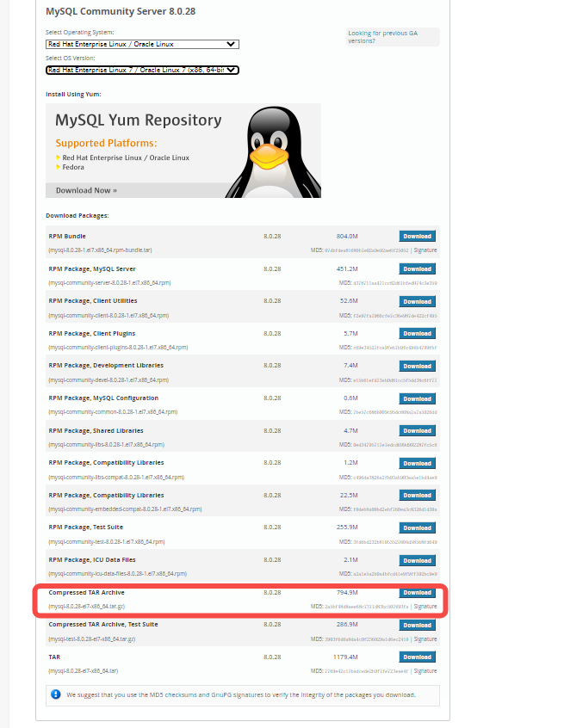Select filename mysql-community-common-8.0.28-1.el7.x86_64.rpm
564x728 pixels.
(x=113, y=412)
